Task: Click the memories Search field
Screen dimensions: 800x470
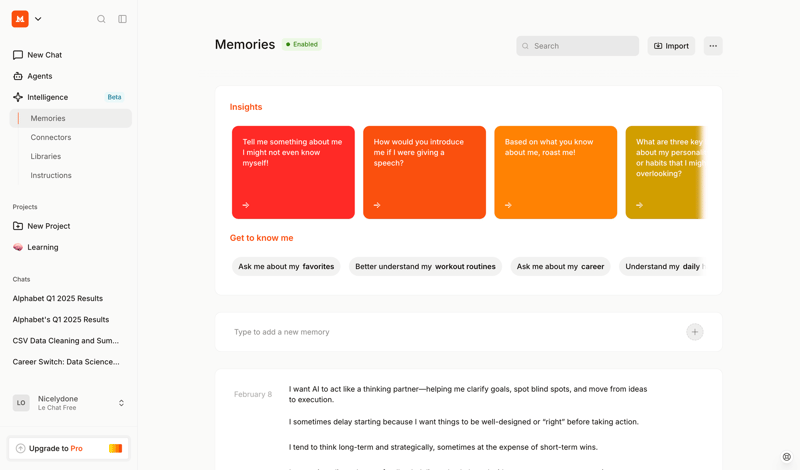Action: tap(578, 46)
